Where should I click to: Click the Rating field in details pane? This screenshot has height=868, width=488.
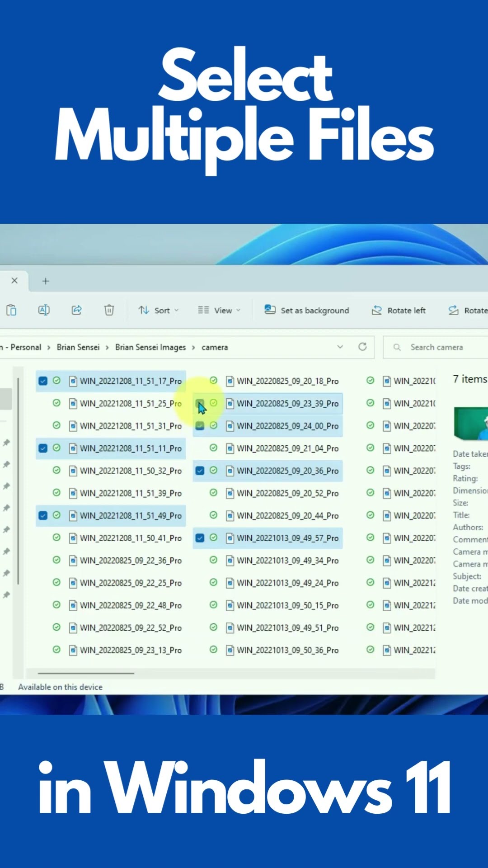(x=465, y=478)
